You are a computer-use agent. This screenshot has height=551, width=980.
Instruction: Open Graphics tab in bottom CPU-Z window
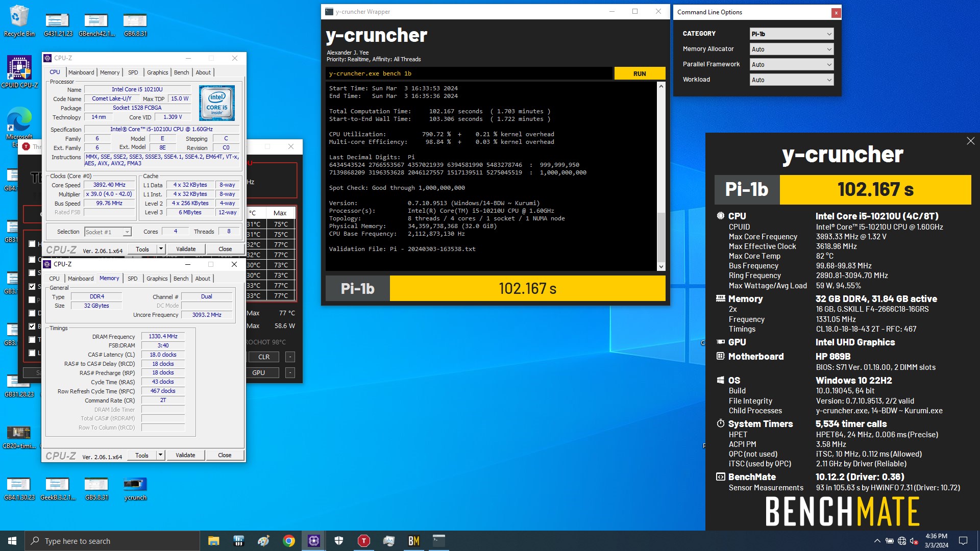click(x=157, y=279)
